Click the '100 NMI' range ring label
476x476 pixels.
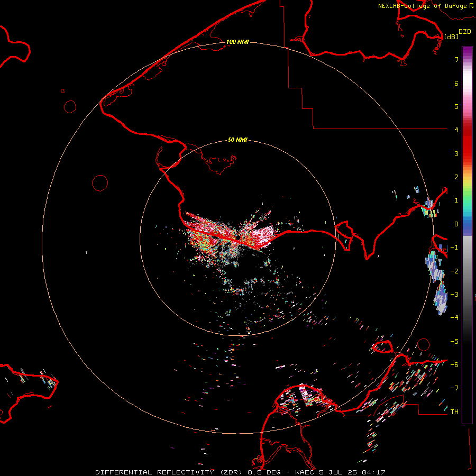coord(237,42)
